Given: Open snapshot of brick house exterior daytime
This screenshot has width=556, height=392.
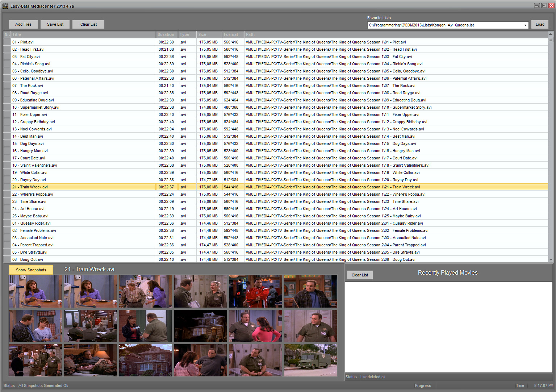Looking at the screenshot, I should (146, 360).
